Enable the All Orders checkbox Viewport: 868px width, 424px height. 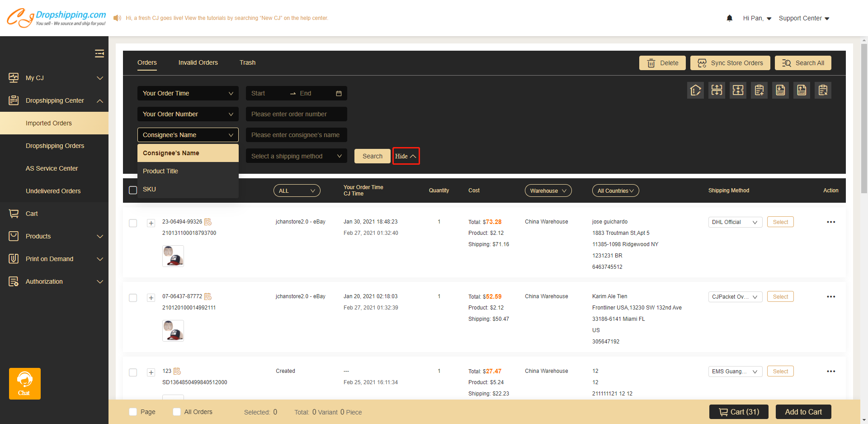[x=177, y=412]
